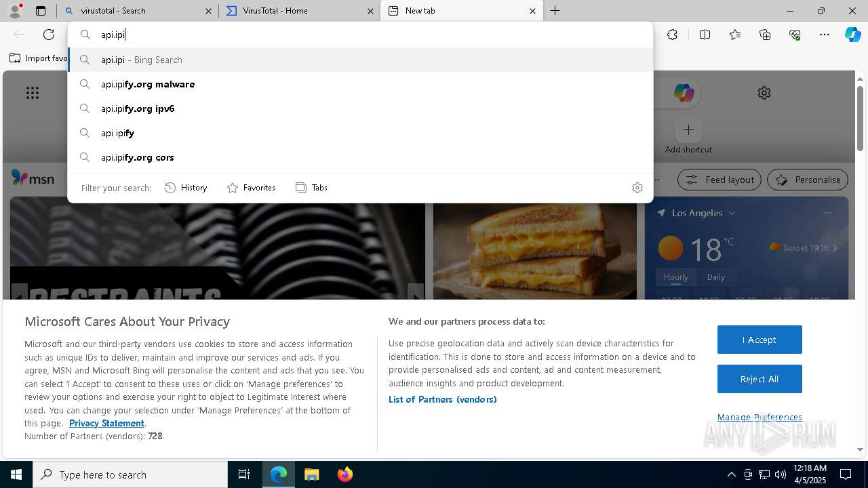This screenshot has height=488, width=868.
Task: Open the notification center icon
Action: [846, 474]
